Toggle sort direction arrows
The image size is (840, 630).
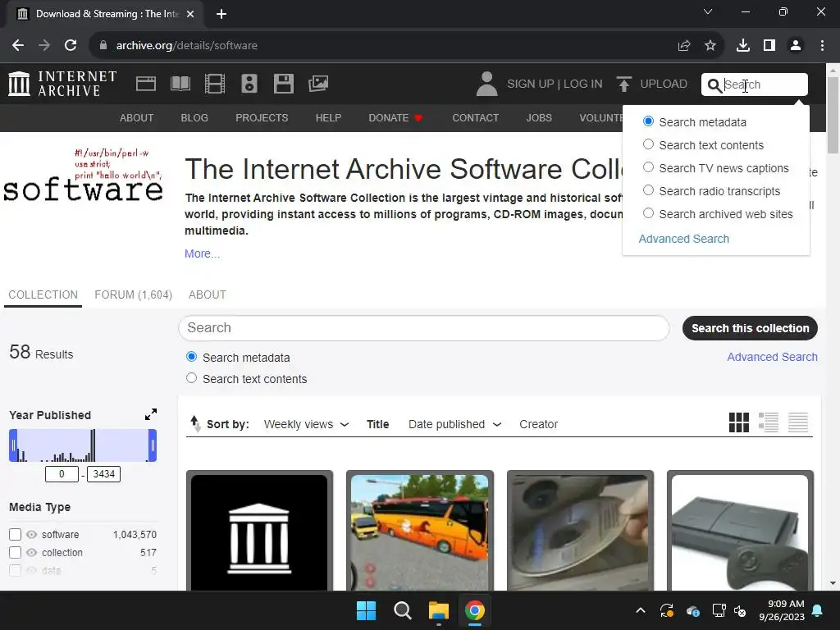[195, 424]
